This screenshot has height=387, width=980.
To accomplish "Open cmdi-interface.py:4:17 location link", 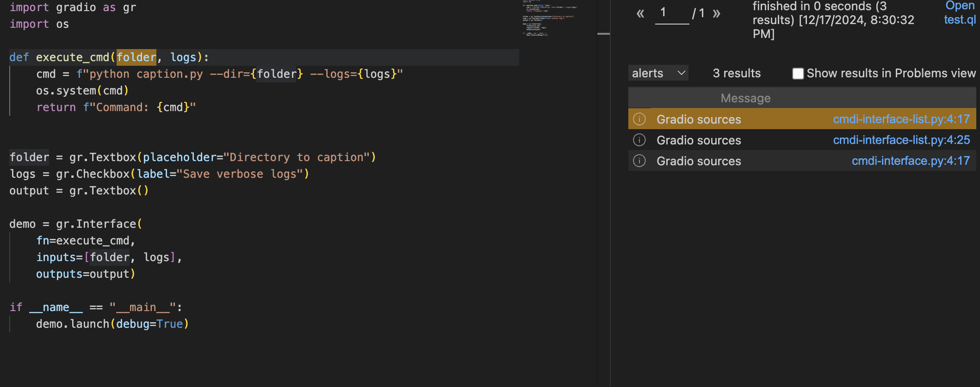I will click(x=910, y=161).
